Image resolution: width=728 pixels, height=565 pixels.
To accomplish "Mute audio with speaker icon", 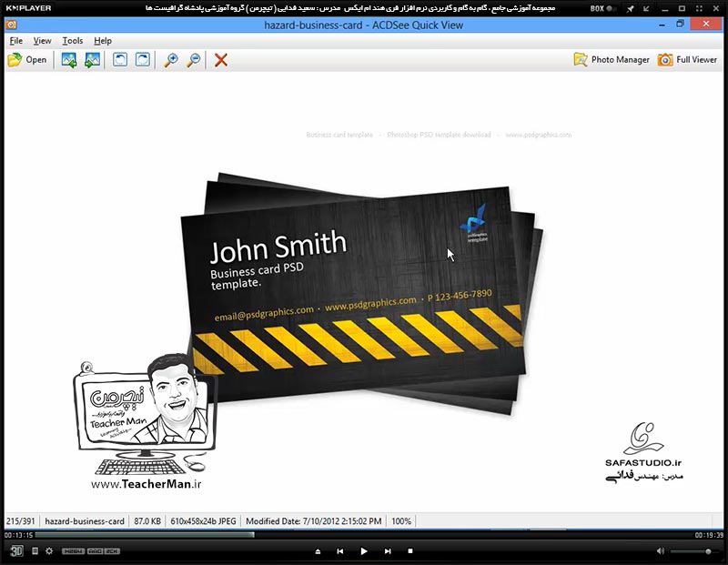I will click(x=661, y=551).
